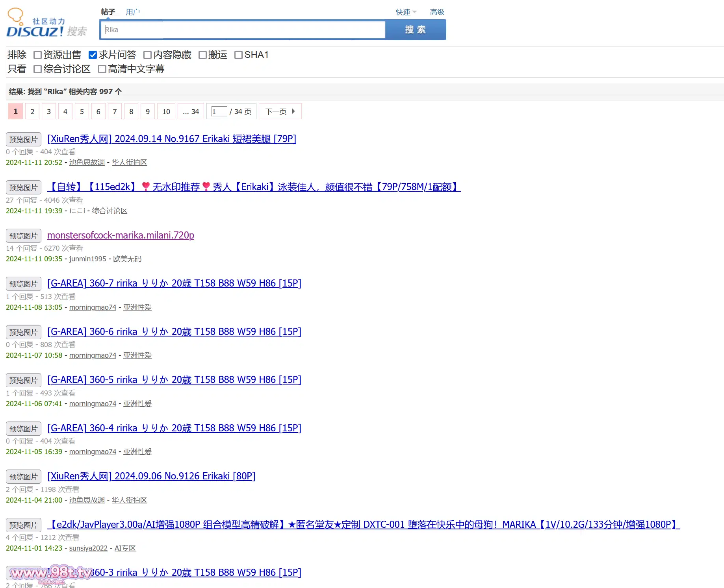Screen dimensions: 724x588
Task: View morningmao74 on 360-4 post
Action: 93,451
